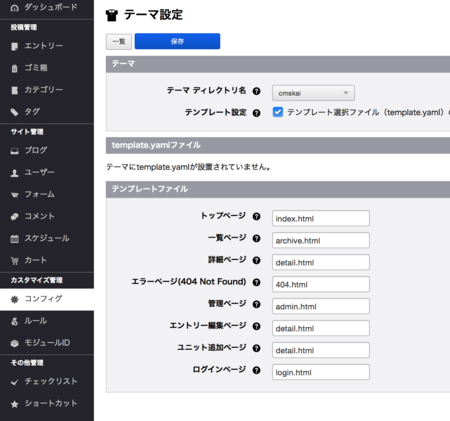Click the コメント comment bubble icon
450x421 pixels.
coord(14,217)
